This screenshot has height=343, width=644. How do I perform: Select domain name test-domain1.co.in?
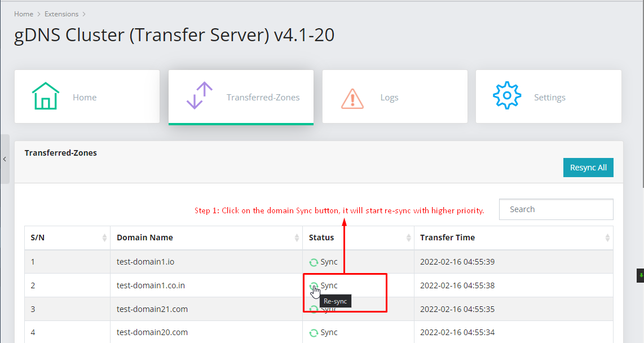coord(151,285)
